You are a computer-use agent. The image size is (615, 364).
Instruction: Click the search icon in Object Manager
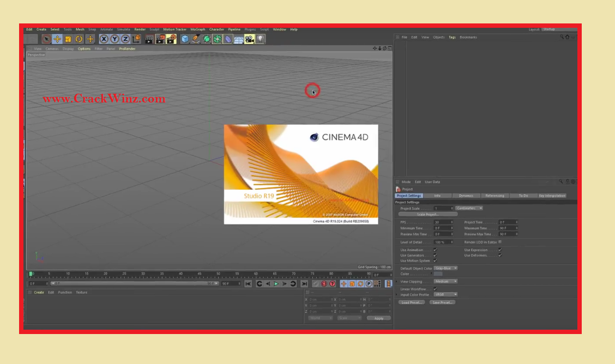pyautogui.click(x=562, y=37)
